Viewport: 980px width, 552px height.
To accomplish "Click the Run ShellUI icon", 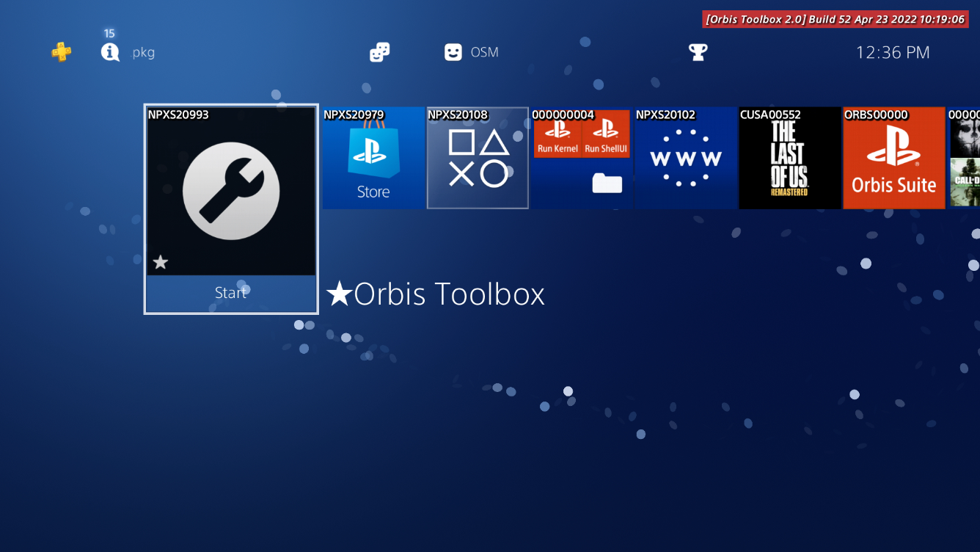I will (x=606, y=134).
